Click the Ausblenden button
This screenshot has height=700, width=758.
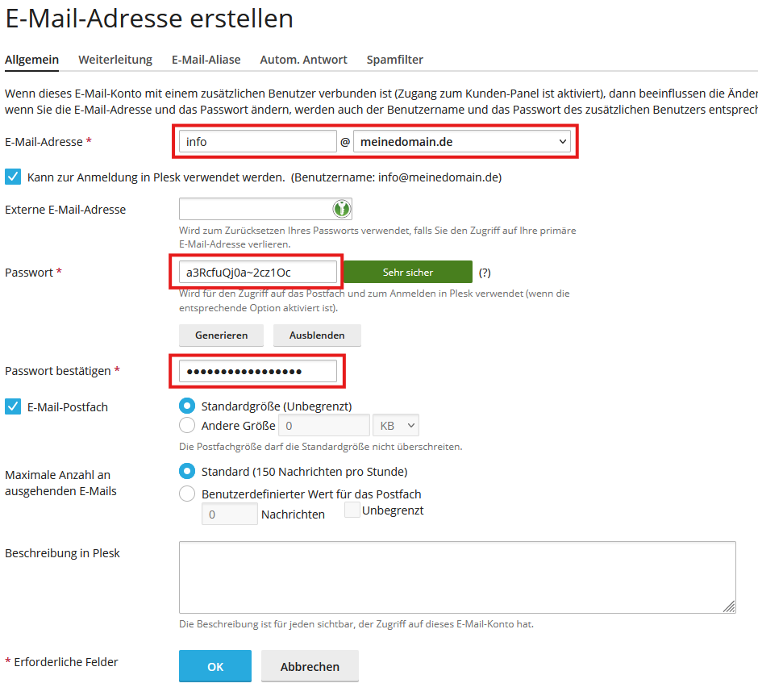pyautogui.click(x=317, y=335)
